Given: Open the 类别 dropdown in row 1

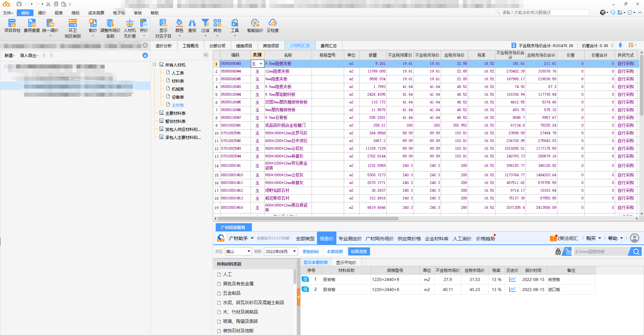Looking at the screenshot, I should (261, 64).
